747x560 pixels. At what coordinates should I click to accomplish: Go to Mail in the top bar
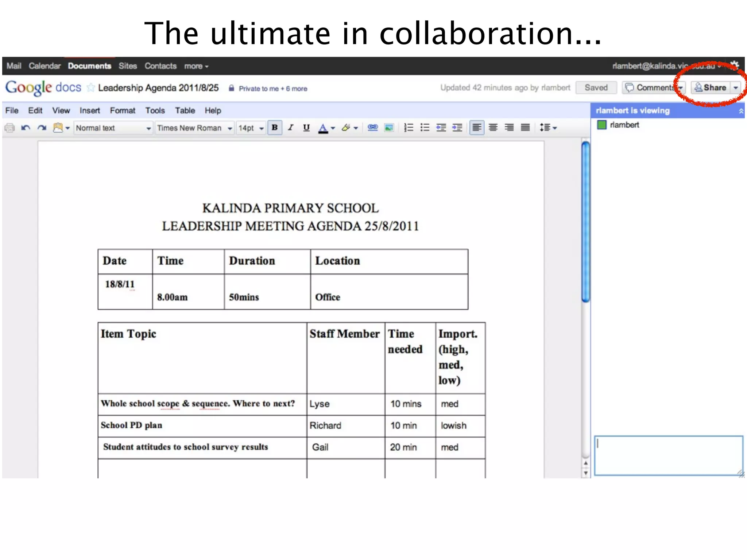(x=14, y=66)
